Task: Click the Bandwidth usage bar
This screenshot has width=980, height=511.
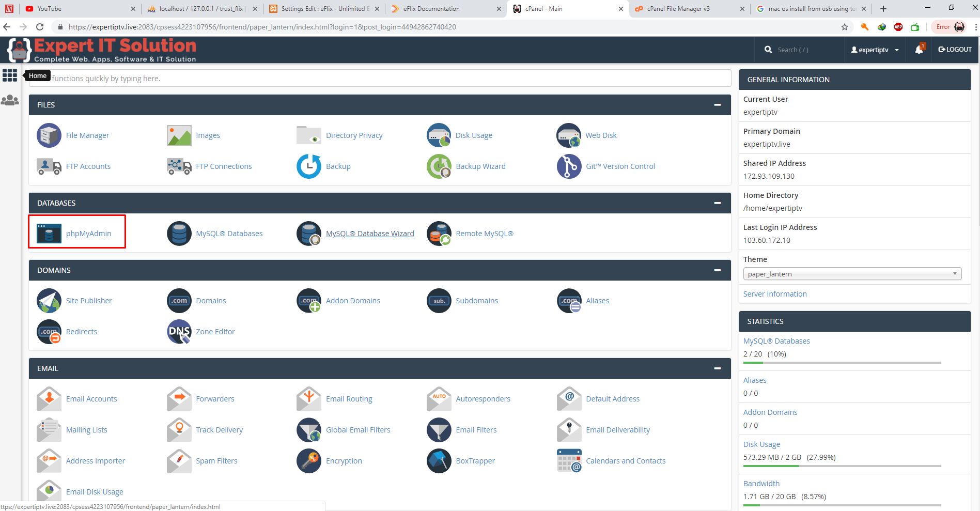Action: pos(842,505)
